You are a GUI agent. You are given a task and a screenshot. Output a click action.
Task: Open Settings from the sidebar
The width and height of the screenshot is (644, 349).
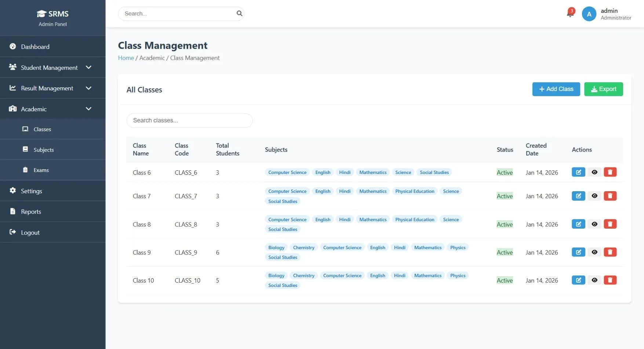tap(31, 191)
